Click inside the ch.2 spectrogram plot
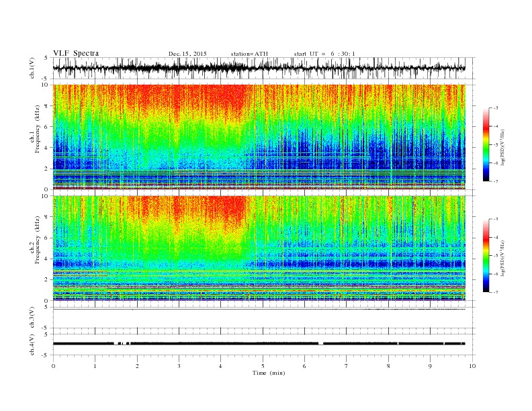The height and width of the screenshot is (411, 532). (259, 248)
